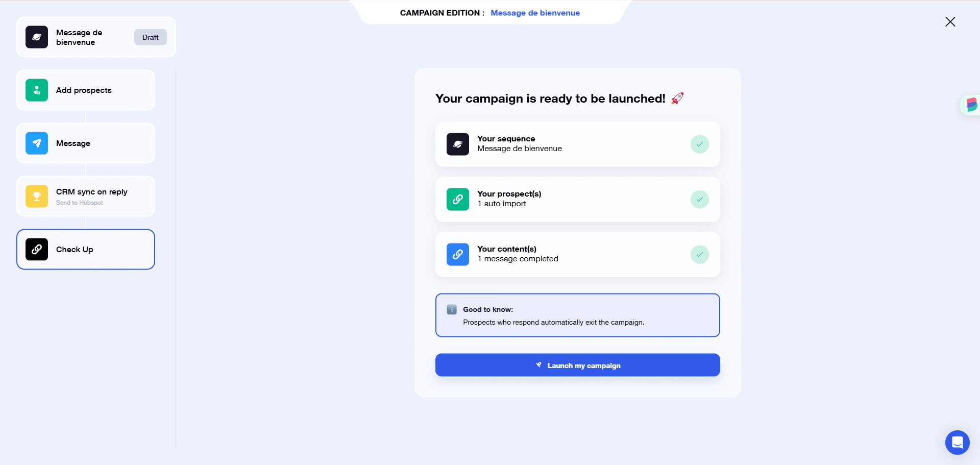
Task: Open the Add prospects step
Action: 86,90
